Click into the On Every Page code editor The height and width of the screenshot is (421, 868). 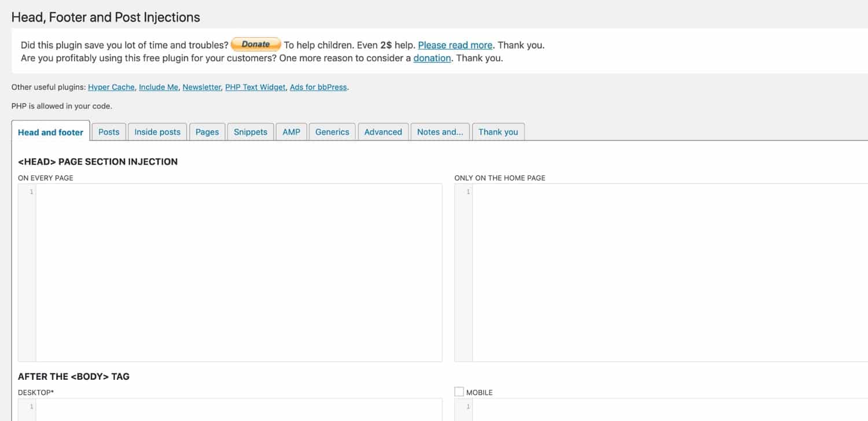pos(238,272)
